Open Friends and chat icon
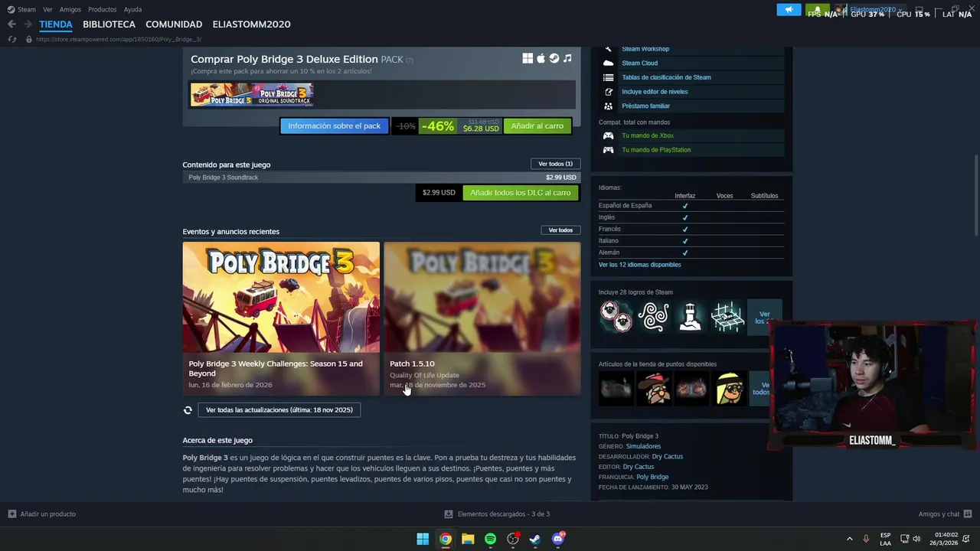980x551 pixels. click(x=968, y=514)
